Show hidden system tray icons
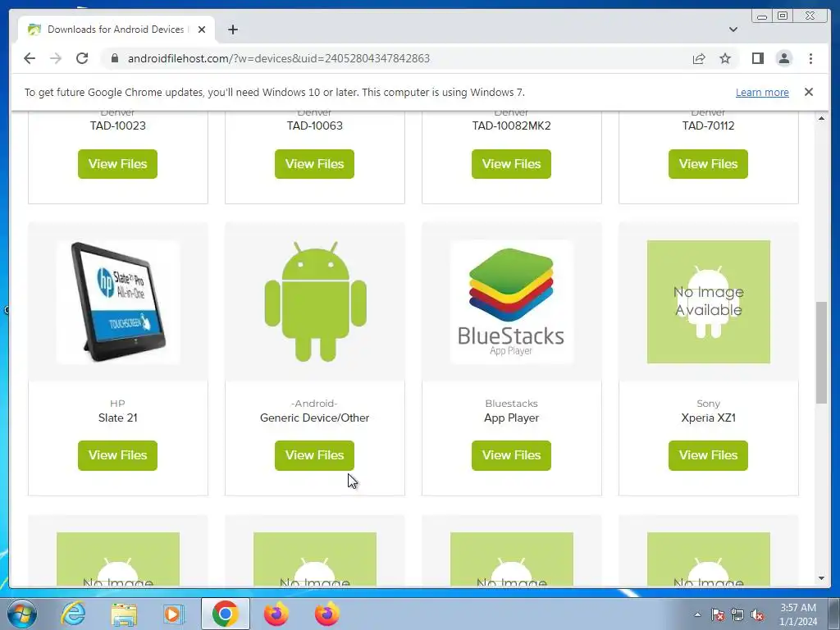Screen dimensions: 840x630 coord(697,614)
